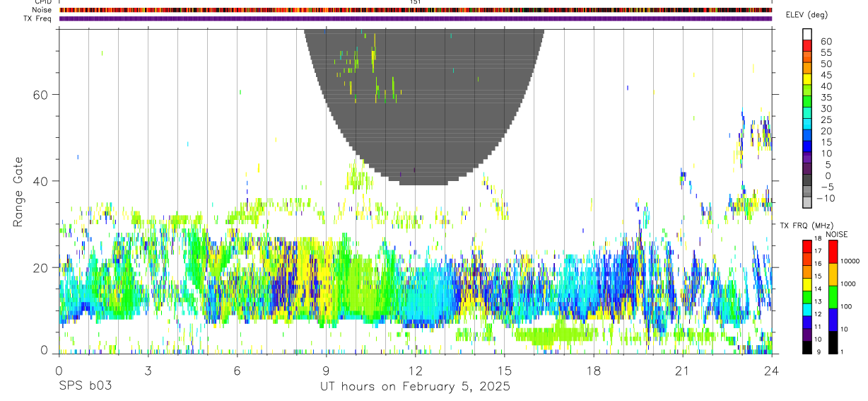The image size is (868, 401).
Task: Click the 'SPS b03' station label
Action: pyautogui.click(x=85, y=386)
